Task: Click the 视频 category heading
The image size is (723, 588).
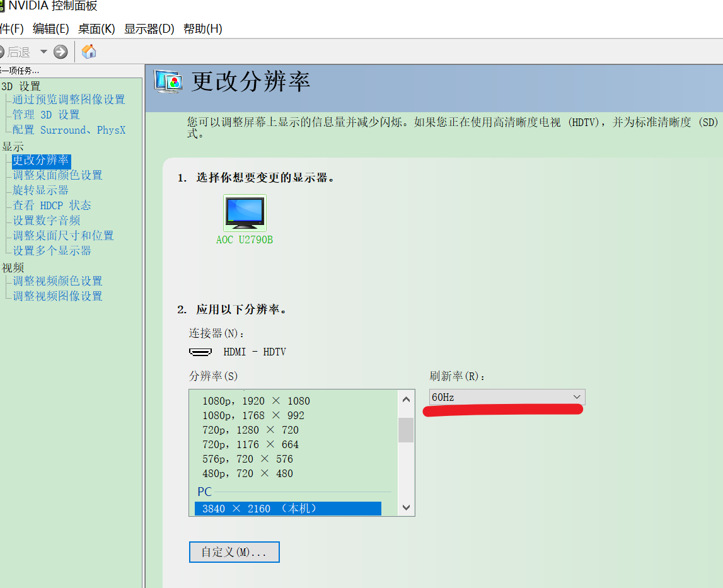Action: (13, 267)
